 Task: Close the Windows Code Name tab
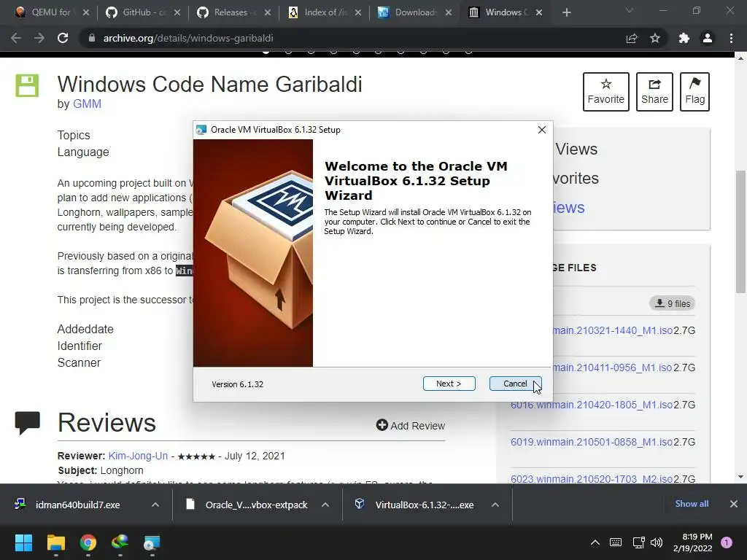pyautogui.click(x=539, y=12)
